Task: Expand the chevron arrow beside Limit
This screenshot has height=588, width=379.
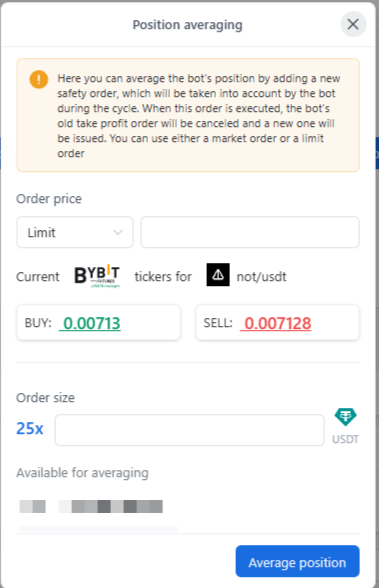Action: click(x=118, y=232)
